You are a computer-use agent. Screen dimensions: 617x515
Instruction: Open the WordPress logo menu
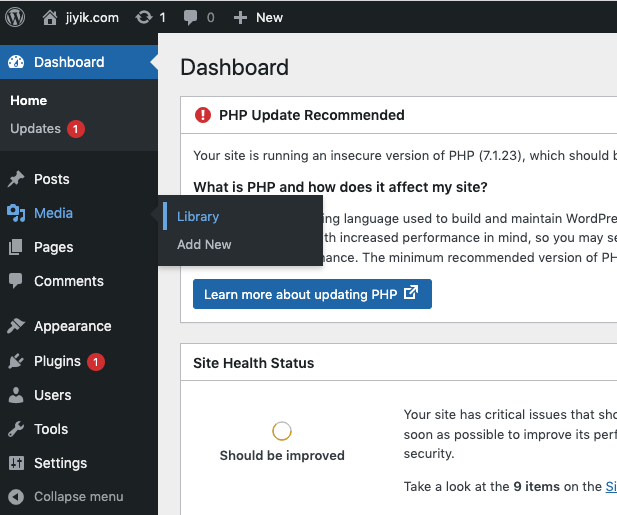[15, 17]
